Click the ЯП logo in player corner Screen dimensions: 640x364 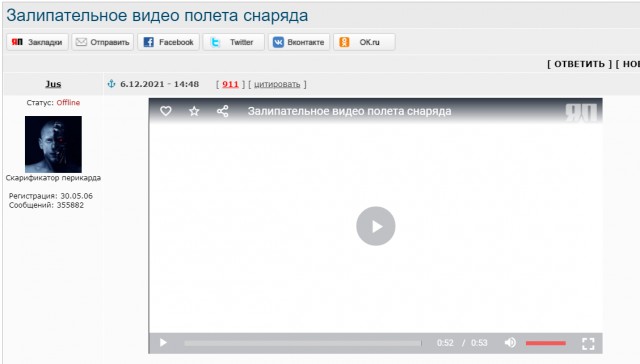pyautogui.click(x=581, y=113)
